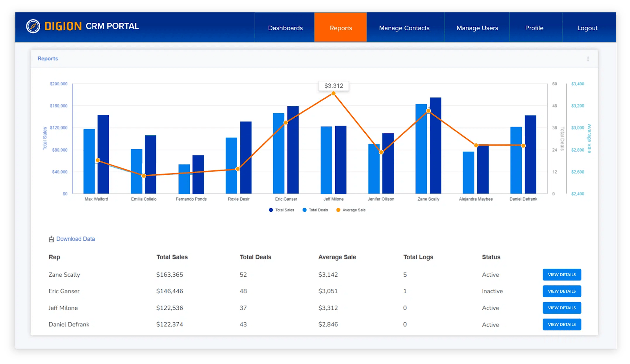Click the $3,312 tooltip on the chart
The width and height of the screenshot is (630, 364).
click(x=333, y=85)
